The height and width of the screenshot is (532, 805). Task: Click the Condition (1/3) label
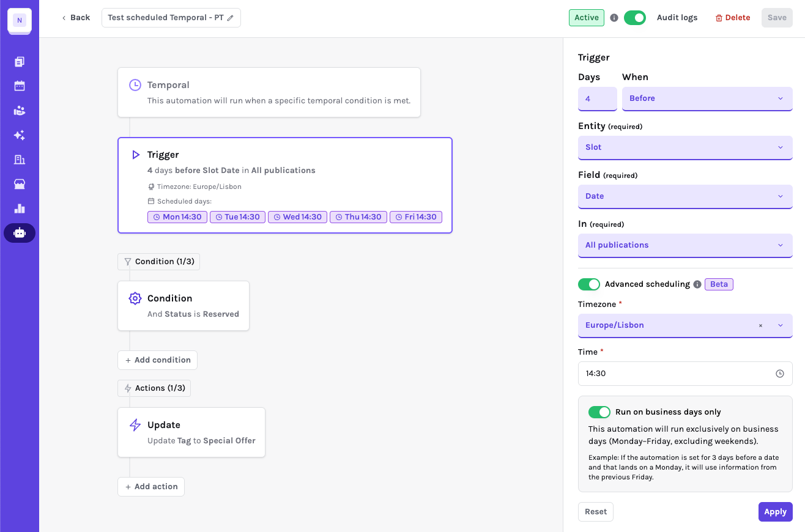pyautogui.click(x=159, y=262)
